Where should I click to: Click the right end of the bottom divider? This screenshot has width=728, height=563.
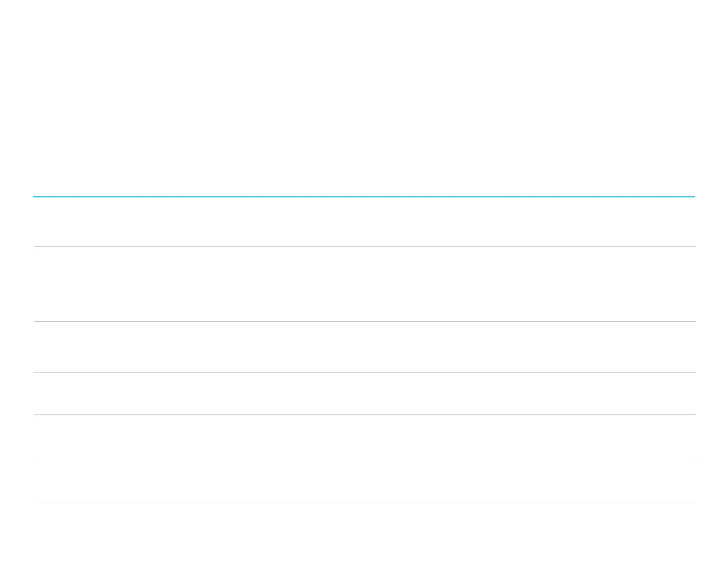pos(694,502)
